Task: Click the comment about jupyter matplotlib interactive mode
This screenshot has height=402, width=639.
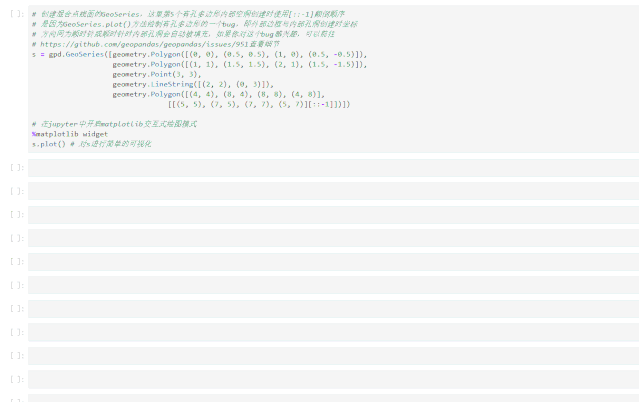Action: coord(114,124)
